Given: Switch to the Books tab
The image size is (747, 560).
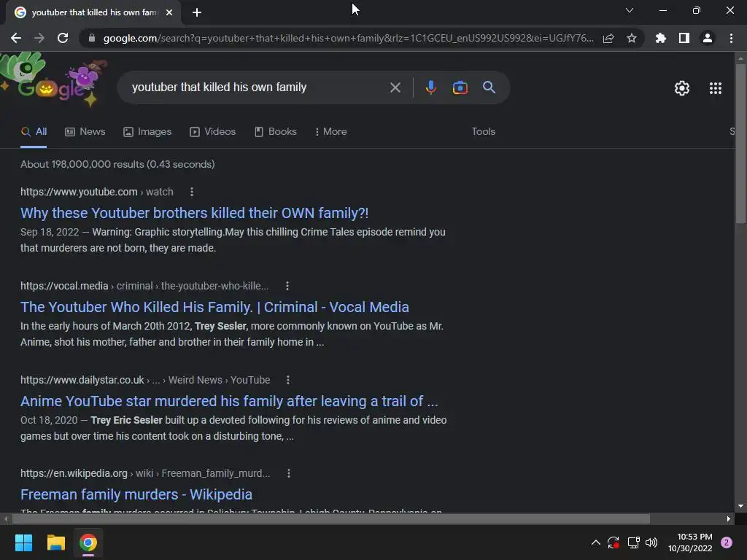Looking at the screenshot, I should (275, 132).
